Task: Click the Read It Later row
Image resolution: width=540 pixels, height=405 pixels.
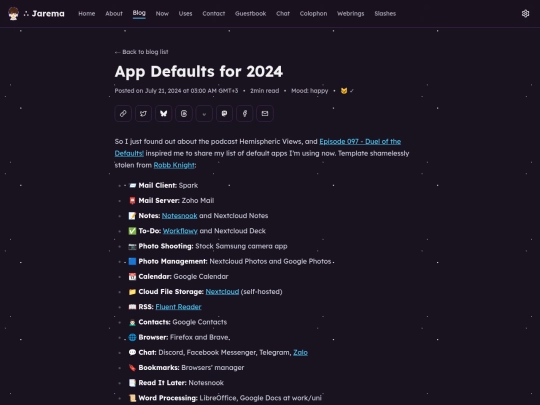Action: [176, 383]
